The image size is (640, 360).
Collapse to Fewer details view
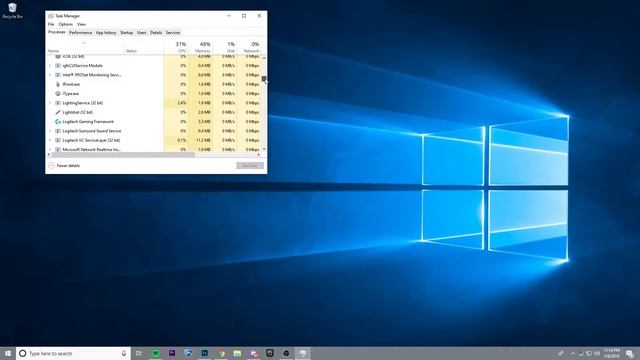64,166
